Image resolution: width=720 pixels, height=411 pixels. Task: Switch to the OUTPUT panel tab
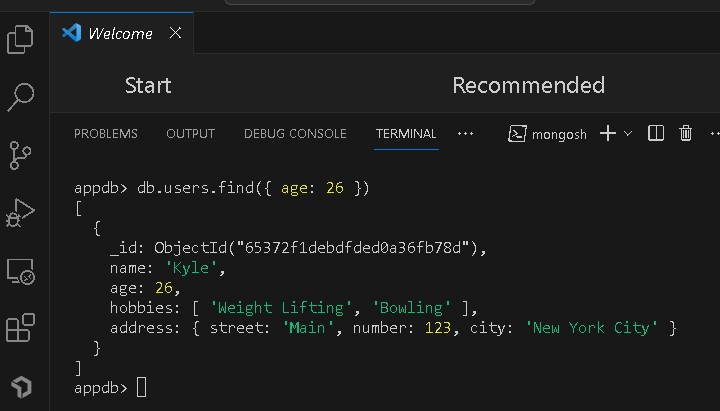point(190,133)
